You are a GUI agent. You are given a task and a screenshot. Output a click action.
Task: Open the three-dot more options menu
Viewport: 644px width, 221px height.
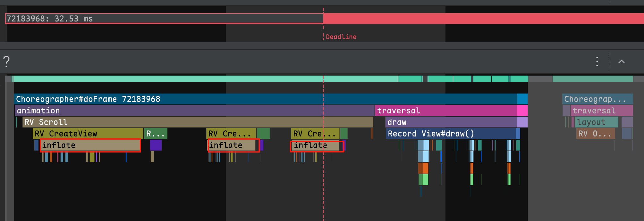click(x=597, y=61)
